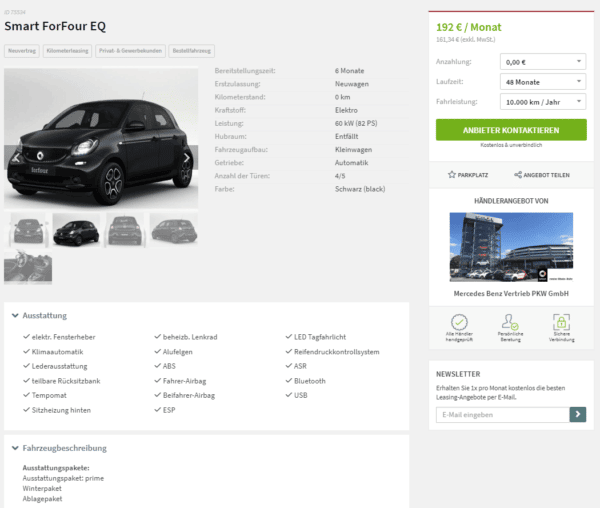Click the Smart ForFour EQ heading
Image resolution: width=600 pixels, height=508 pixels.
(x=55, y=26)
